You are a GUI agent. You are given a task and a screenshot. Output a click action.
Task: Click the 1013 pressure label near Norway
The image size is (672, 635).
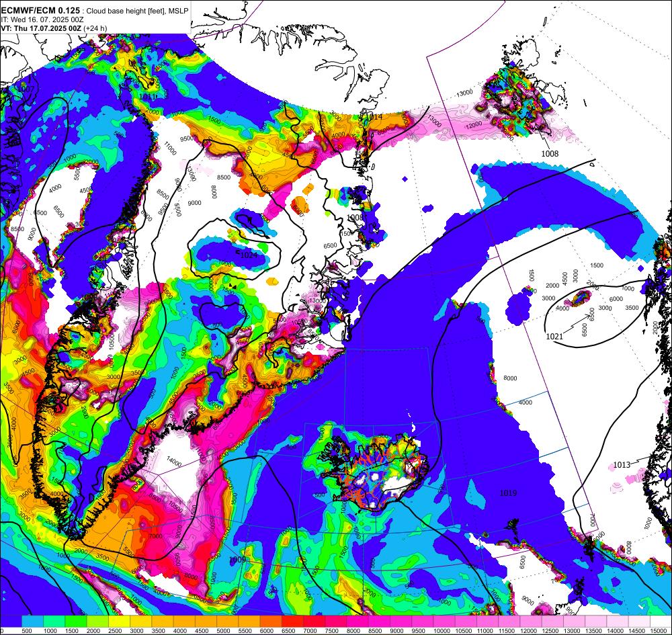pyautogui.click(x=622, y=465)
